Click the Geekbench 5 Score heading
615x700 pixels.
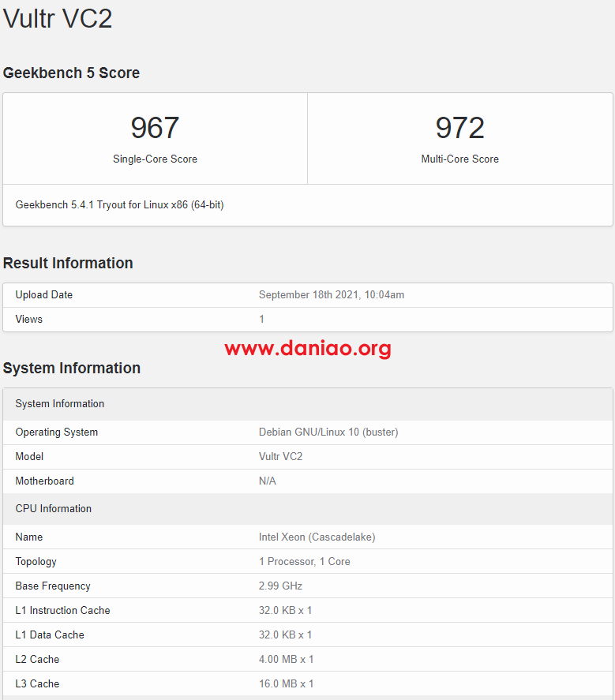(72, 73)
